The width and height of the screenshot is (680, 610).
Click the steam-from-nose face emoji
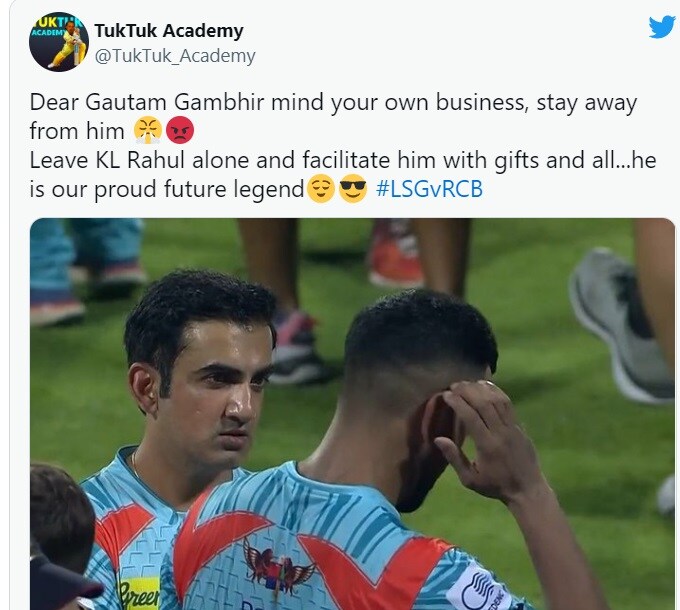[x=148, y=130]
